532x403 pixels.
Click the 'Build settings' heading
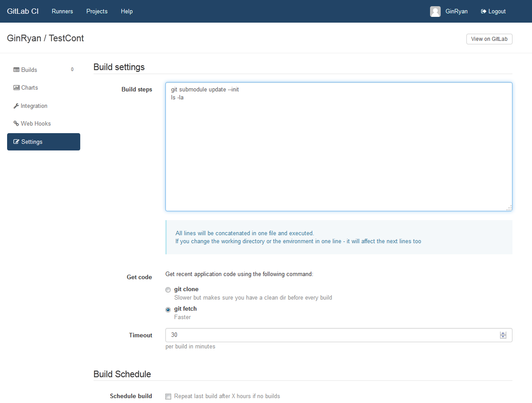pos(119,67)
